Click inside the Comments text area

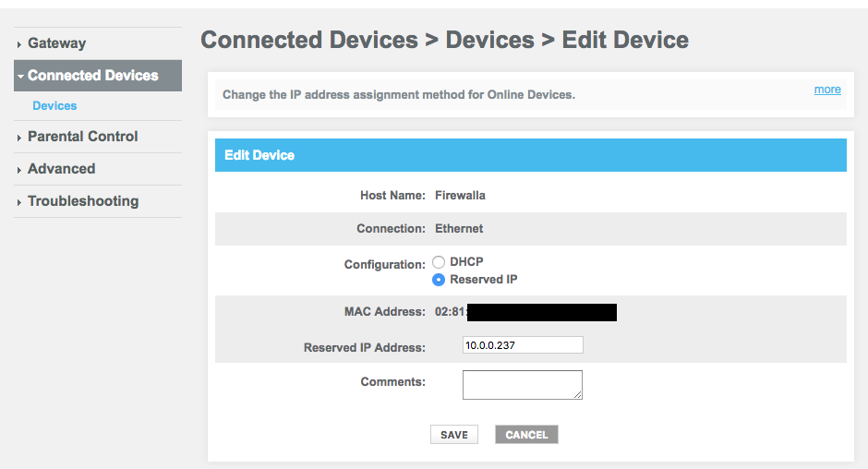pos(523,385)
